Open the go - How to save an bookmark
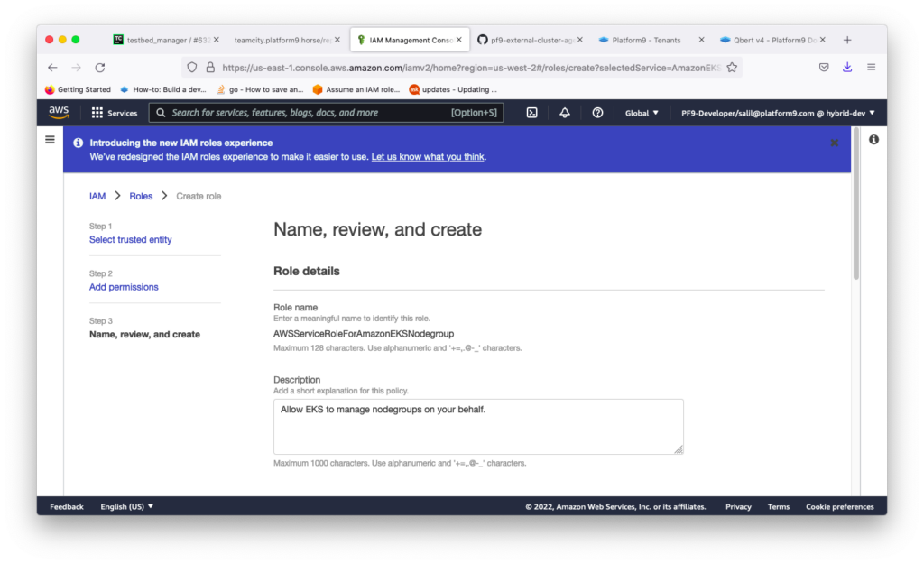This screenshot has height=564, width=924. click(260, 89)
